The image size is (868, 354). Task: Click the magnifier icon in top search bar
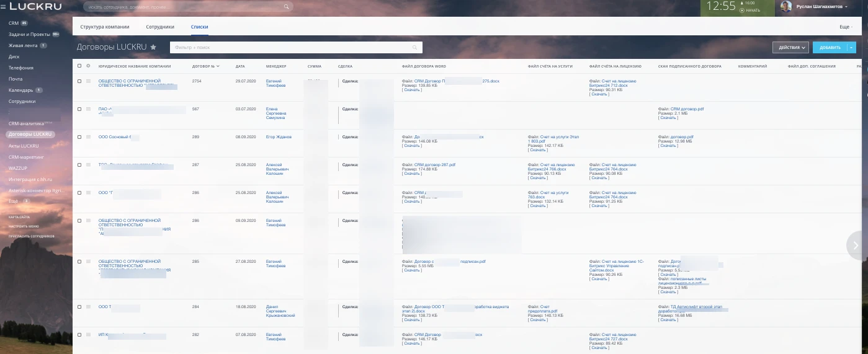pos(286,7)
